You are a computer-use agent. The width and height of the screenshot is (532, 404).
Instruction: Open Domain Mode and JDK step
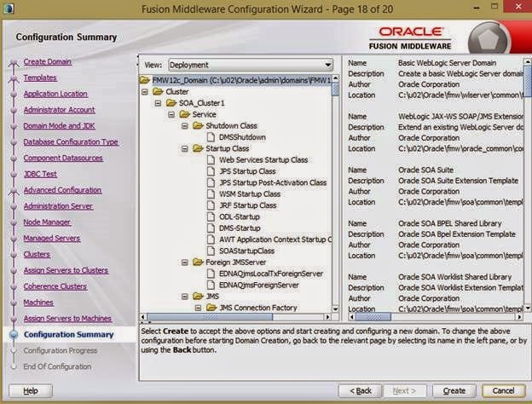[x=59, y=126]
